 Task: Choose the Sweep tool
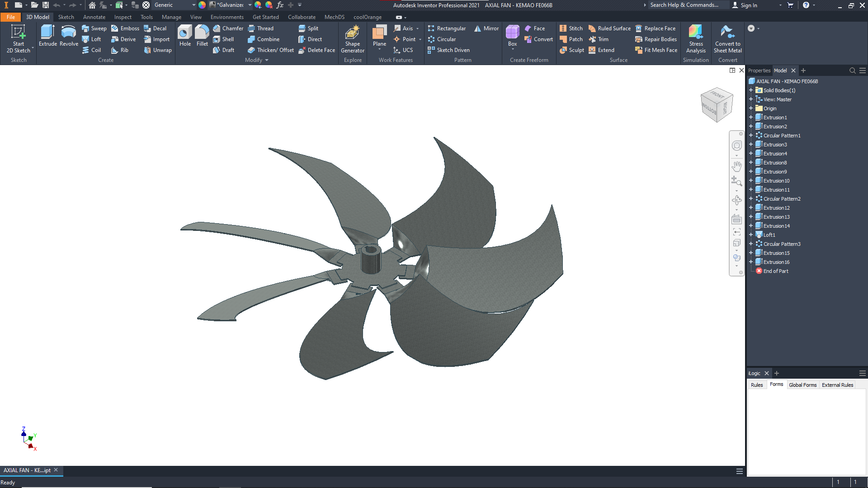94,28
